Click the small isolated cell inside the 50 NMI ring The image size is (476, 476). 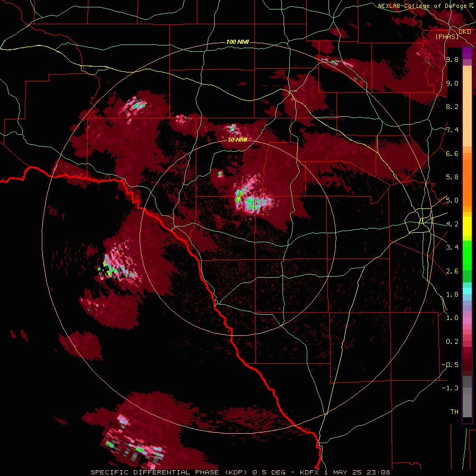click(220, 174)
